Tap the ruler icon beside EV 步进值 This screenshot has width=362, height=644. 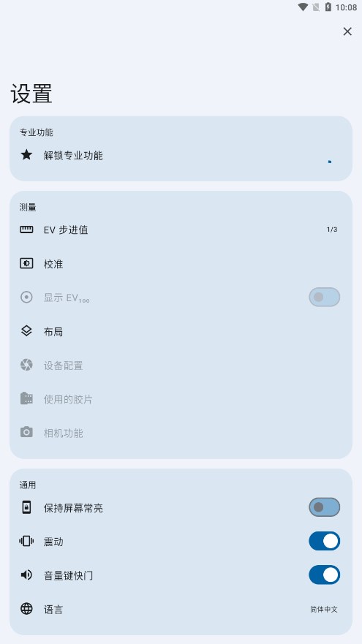tap(26, 230)
